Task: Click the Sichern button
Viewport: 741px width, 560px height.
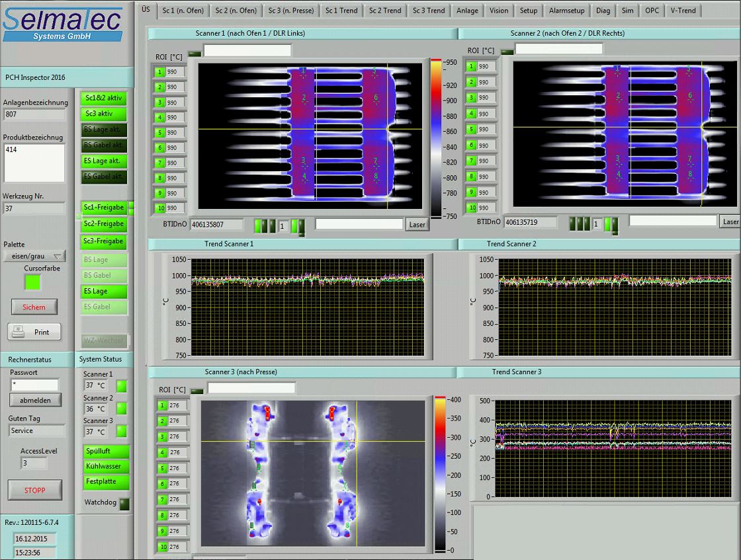Action: [x=34, y=307]
